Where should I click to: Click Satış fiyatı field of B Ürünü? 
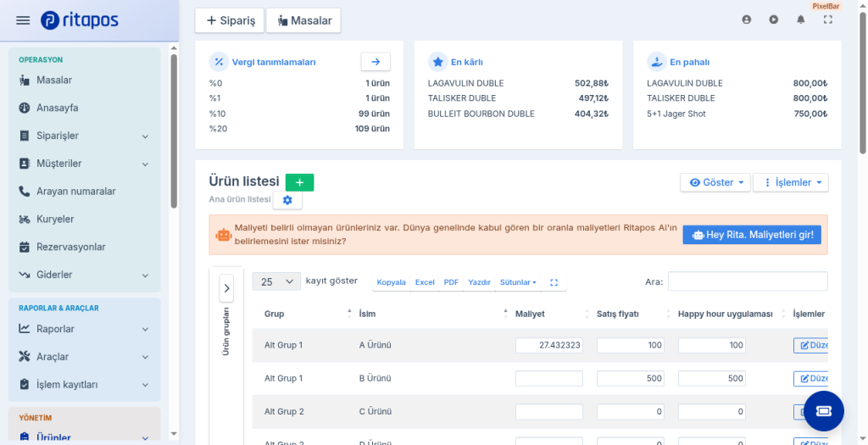(631, 379)
